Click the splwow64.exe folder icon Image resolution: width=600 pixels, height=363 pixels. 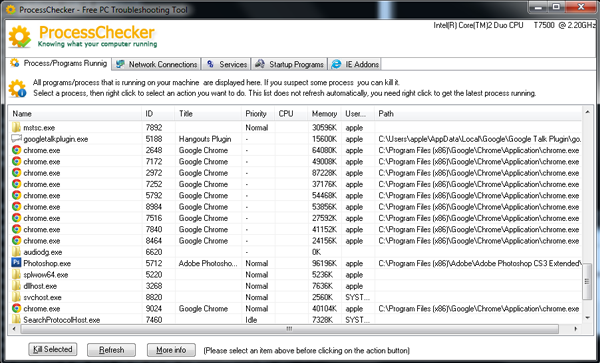16,274
